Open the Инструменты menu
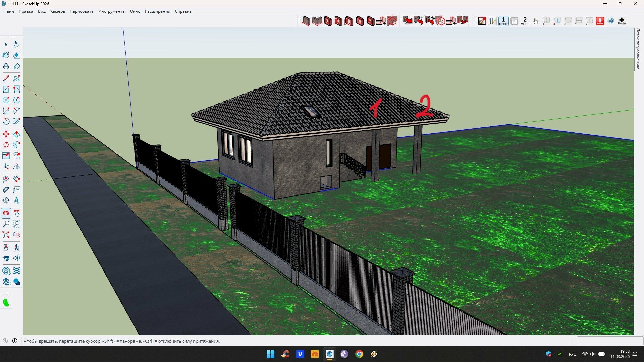The image size is (644, 362). click(x=112, y=11)
